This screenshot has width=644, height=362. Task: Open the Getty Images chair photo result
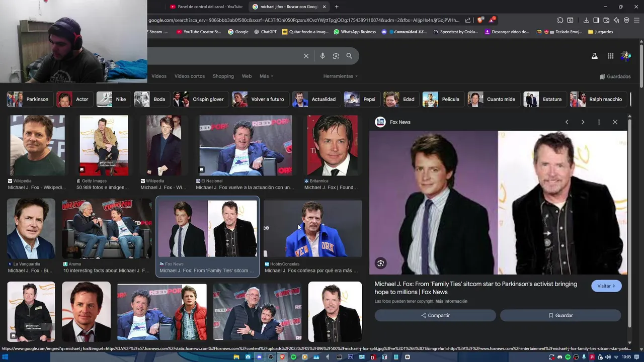[104, 146]
